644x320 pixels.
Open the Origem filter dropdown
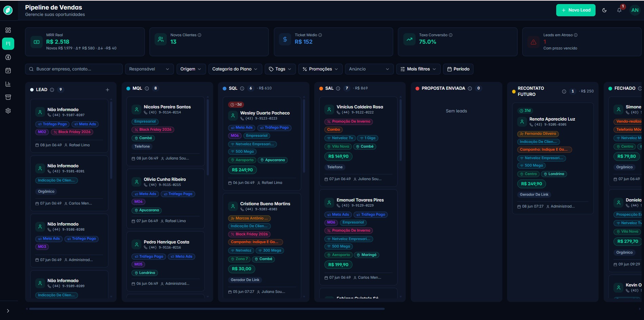tap(191, 69)
